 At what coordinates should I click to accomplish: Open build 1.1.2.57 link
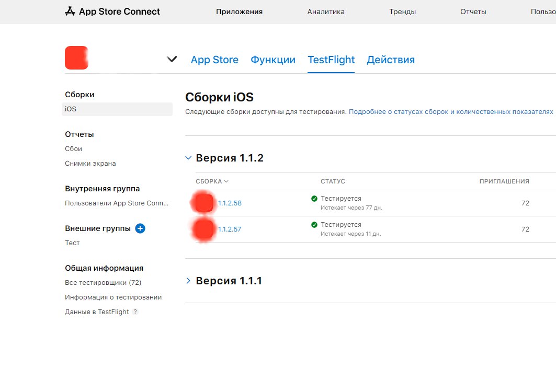[x=230, y=229]
